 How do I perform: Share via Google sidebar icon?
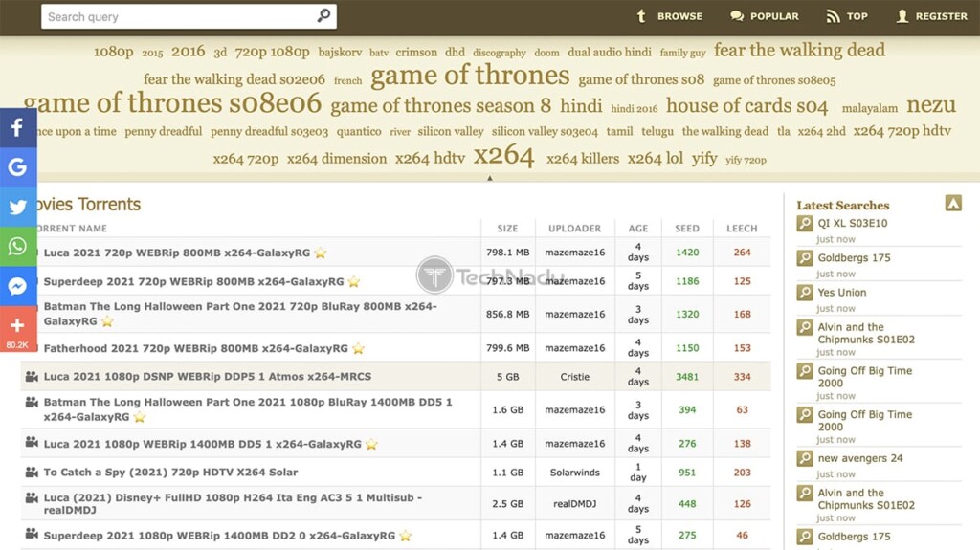pos(17,166)
